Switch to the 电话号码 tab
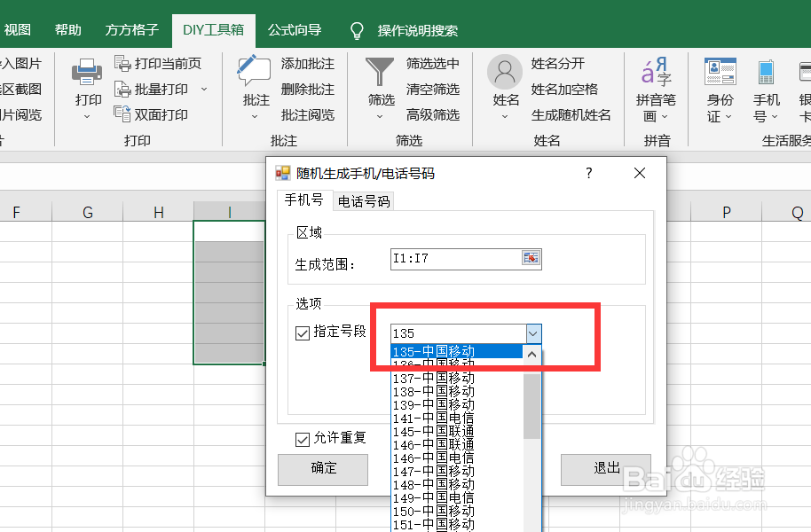 pos(364,200)
